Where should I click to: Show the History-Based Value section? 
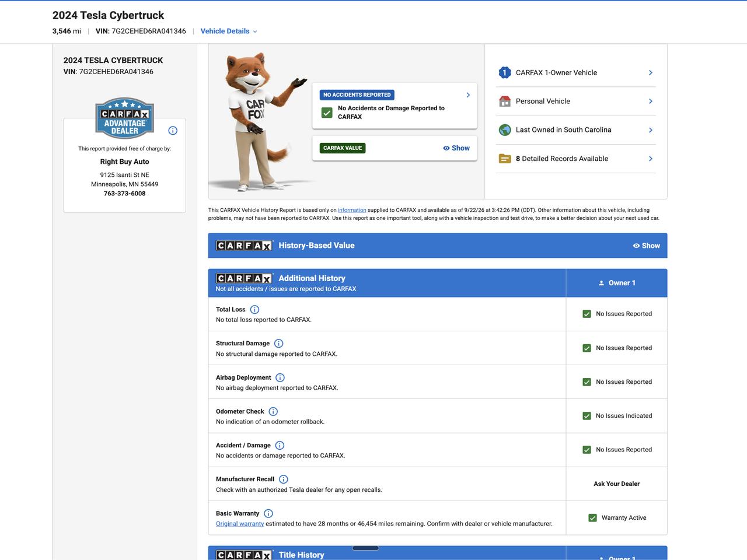pyautogui.click(x=647, y=246)
